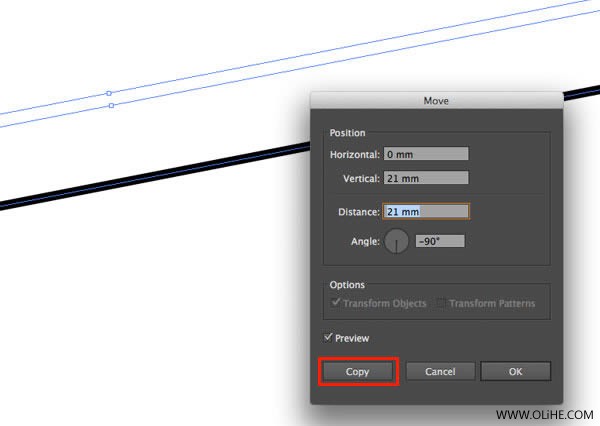Click the "Position" section label

(x=347, y=133)
